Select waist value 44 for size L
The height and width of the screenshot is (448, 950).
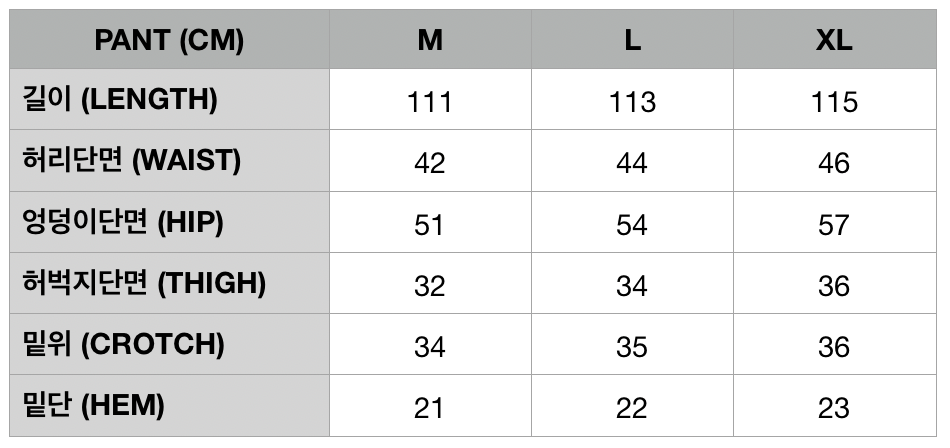[x=632, y=163]
